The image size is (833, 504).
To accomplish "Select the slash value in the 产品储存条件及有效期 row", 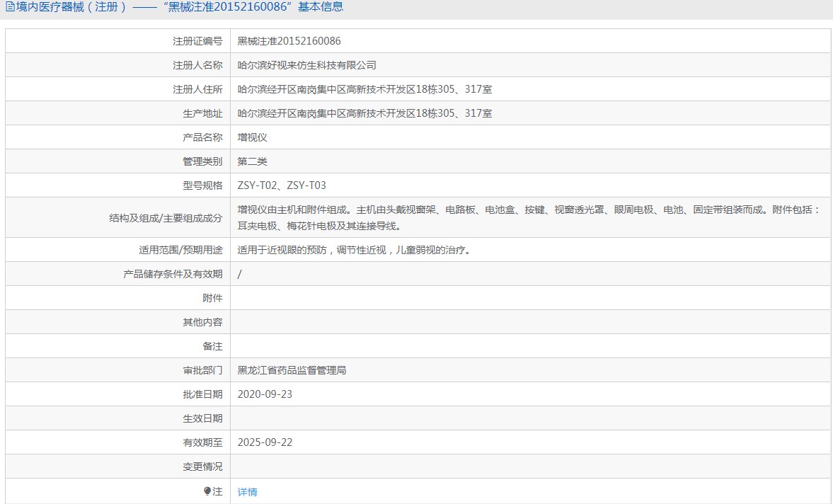I will (240, 274).
